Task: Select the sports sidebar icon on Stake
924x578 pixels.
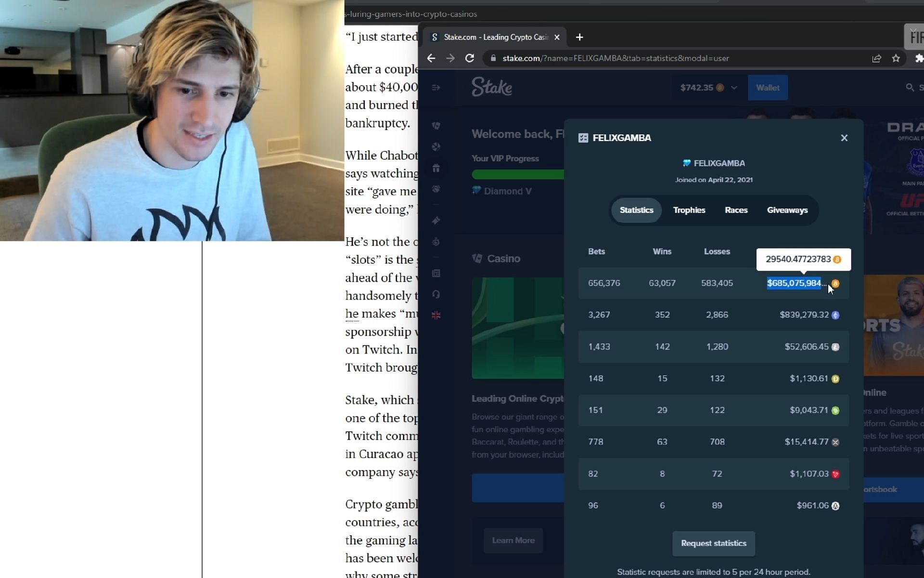Action: tap(436, 147)
